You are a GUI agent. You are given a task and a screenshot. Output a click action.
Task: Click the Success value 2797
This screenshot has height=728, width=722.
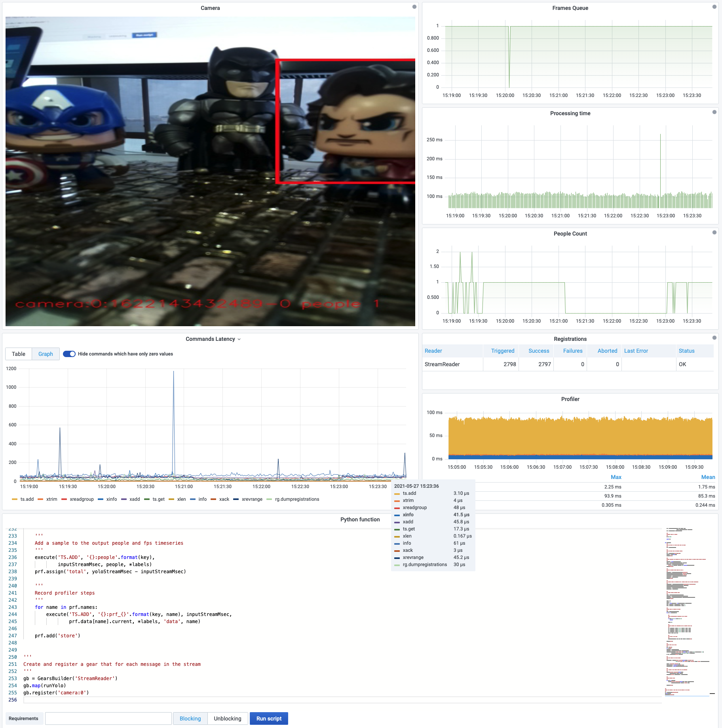[x=545, y=364]
